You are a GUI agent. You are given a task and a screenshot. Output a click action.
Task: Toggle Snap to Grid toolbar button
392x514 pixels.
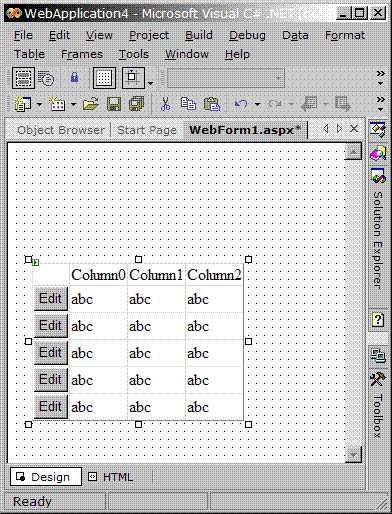point(133,78)
